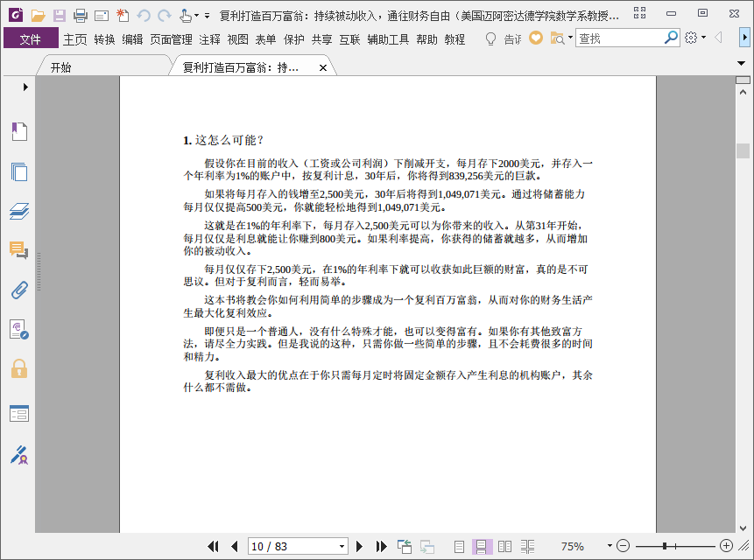Open the Form fields panel icon
This screenshot has height=560, width=754.
coord(19,413)
